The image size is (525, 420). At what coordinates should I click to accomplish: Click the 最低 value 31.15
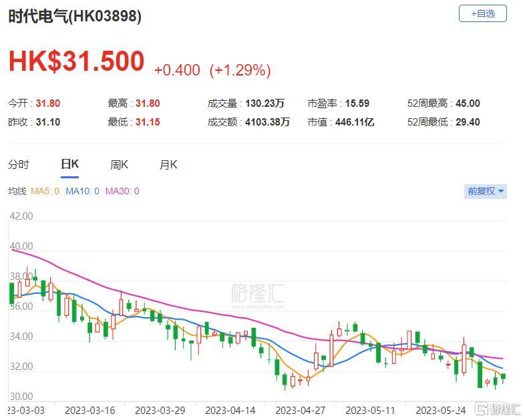coord(148,122)
